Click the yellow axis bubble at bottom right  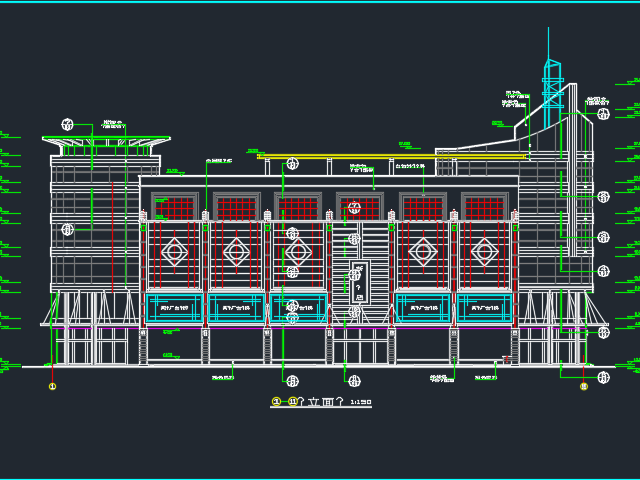point(584,386)
